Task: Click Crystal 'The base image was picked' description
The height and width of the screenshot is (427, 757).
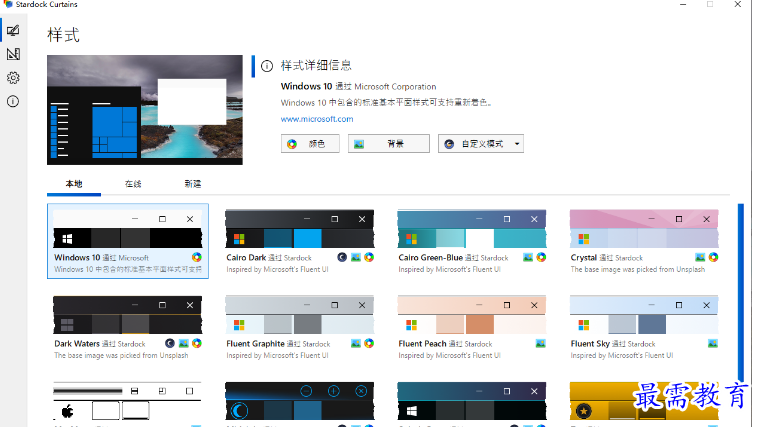Action: [637, 269]
